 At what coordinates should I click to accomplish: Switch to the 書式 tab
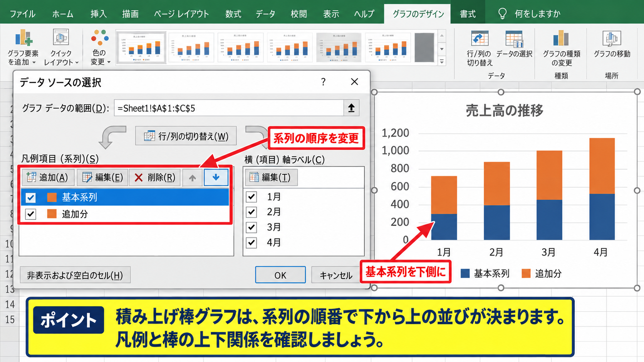tap(468, 14)
